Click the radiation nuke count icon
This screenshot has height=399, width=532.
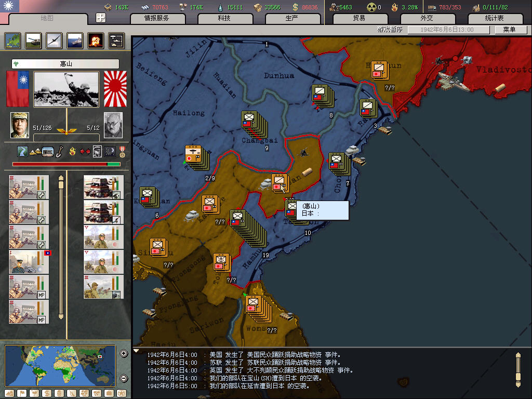(x=371, y=7)
